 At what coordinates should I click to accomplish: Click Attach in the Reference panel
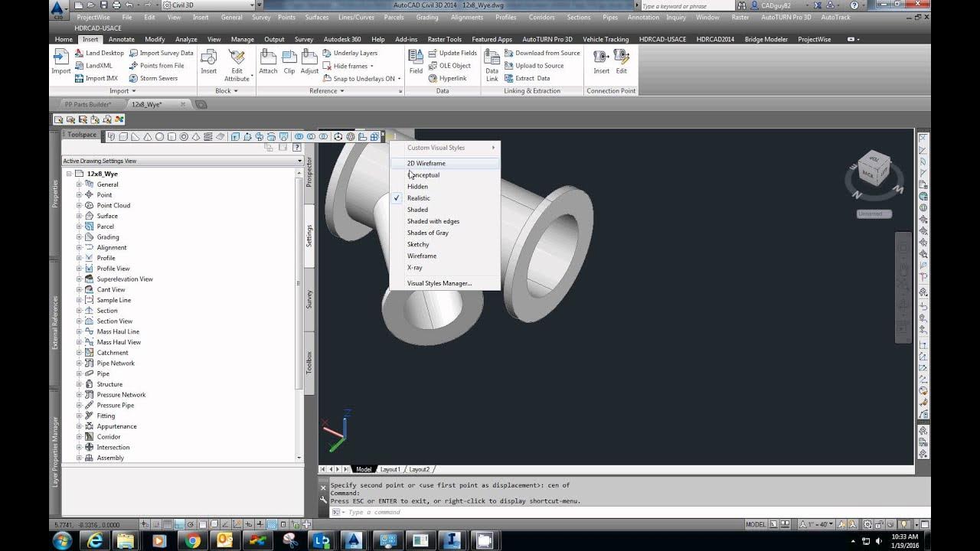[268, 62]
